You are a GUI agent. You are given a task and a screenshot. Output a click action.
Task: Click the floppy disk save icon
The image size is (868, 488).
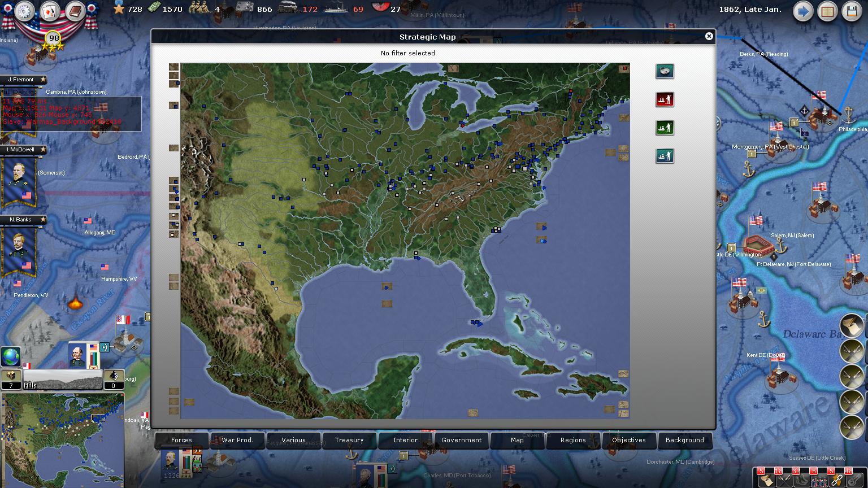852,12
